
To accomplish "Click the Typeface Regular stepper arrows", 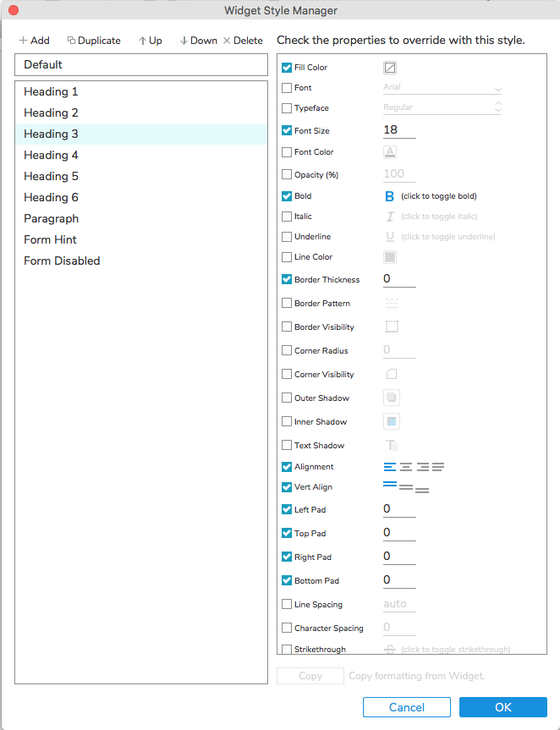I will (497, 107).
